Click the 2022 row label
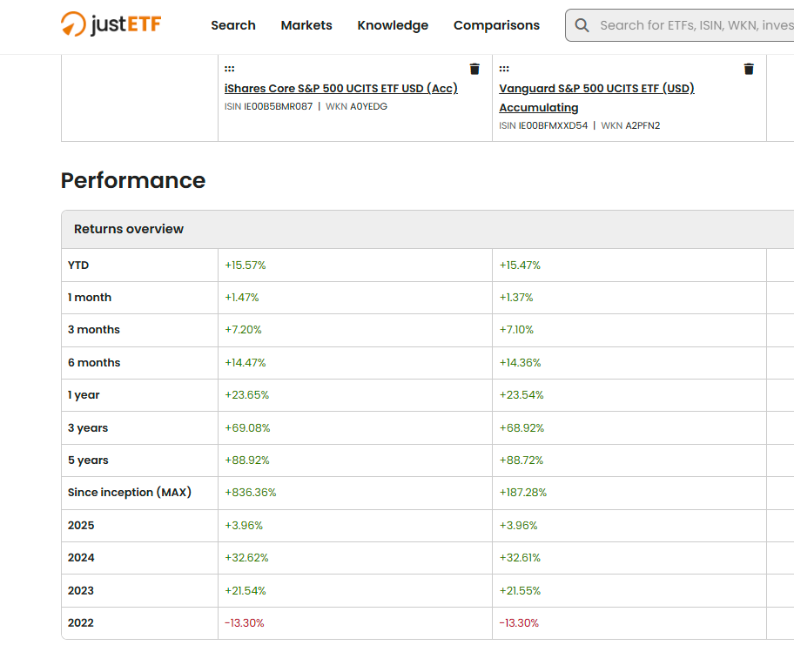This screenshot has height=672, width=794. click(81, 623)
